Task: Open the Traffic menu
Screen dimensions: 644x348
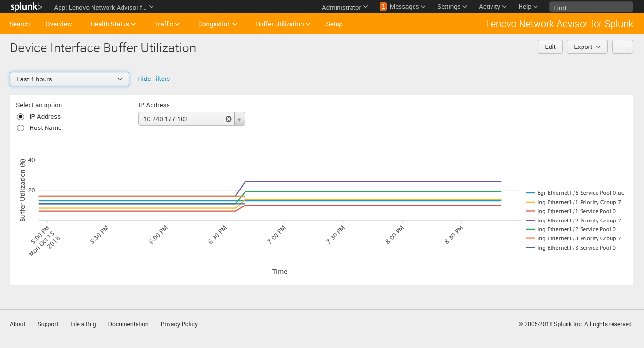Action: (x=167, y=24)
